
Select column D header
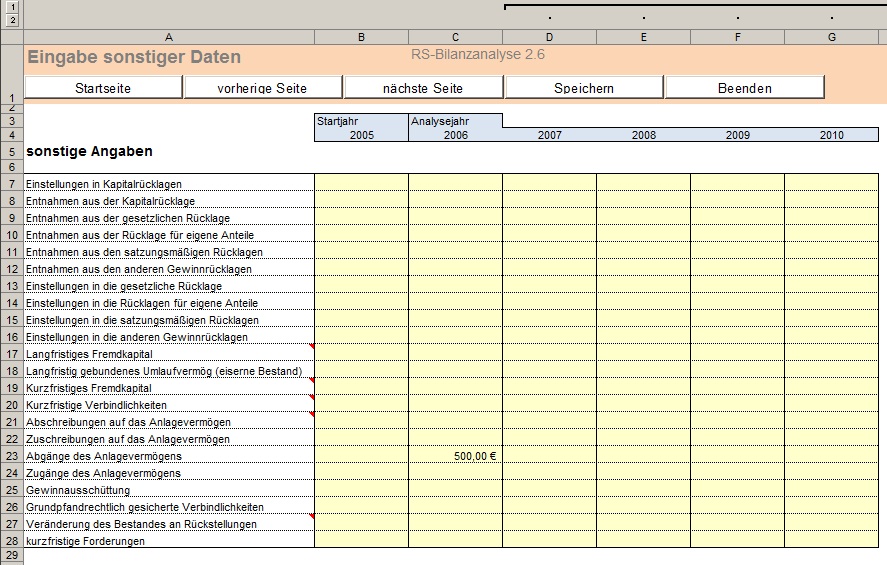(x=549, y=38)
